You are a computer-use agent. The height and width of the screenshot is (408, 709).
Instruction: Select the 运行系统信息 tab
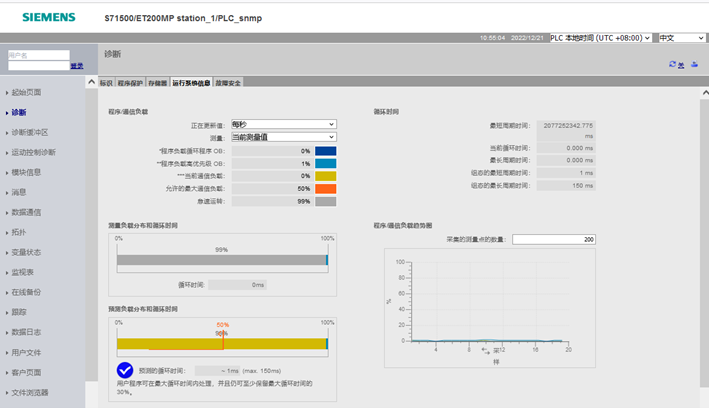191,83
